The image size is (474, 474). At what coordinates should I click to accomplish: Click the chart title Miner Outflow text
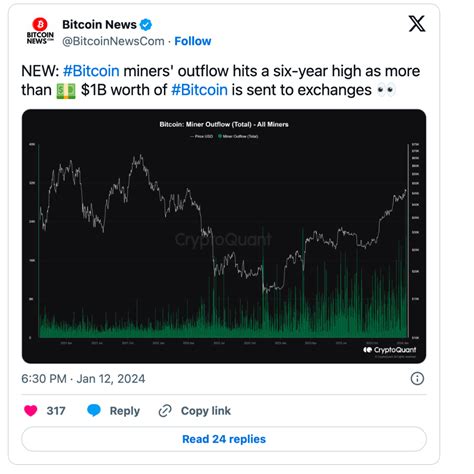click(224, 124)
